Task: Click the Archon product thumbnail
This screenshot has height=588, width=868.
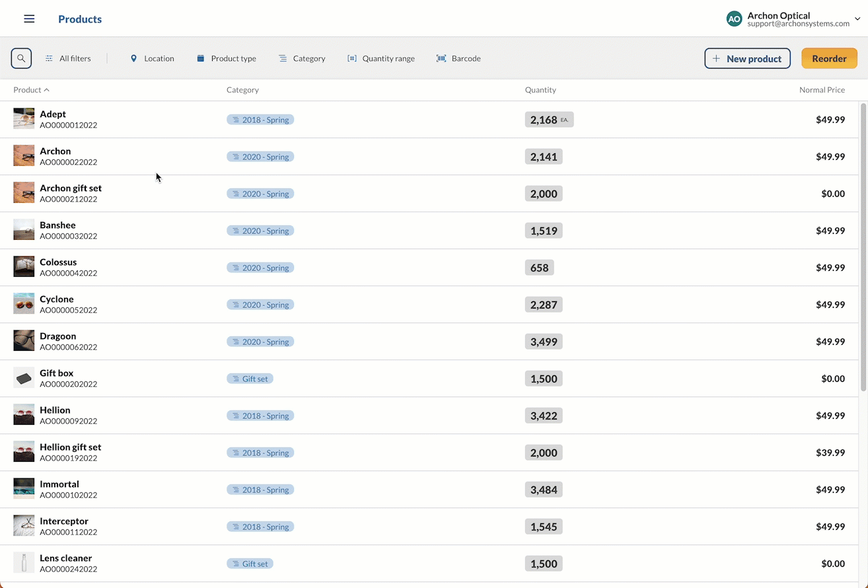Action: [x=24, y=156]
